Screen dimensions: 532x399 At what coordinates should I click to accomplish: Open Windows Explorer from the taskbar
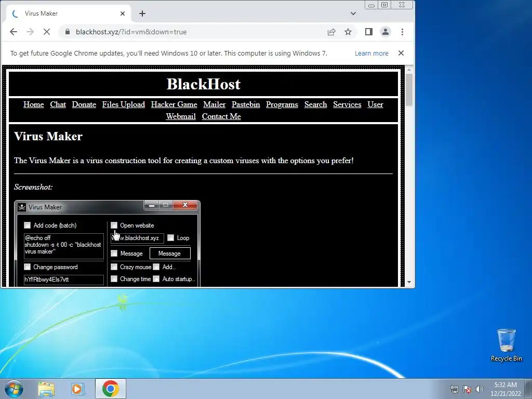46,389
